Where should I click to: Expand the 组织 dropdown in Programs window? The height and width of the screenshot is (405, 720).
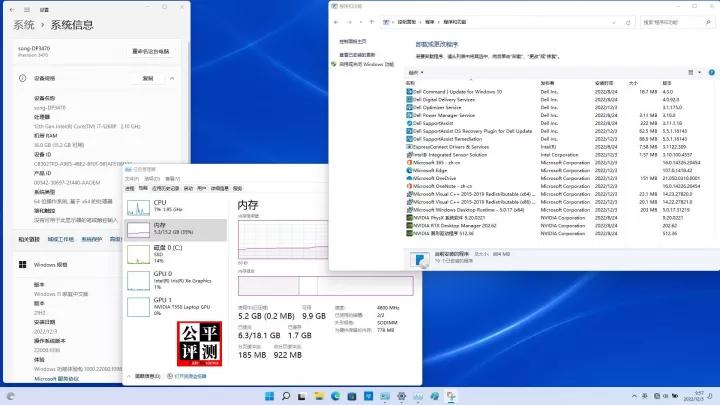coord(416,73)
